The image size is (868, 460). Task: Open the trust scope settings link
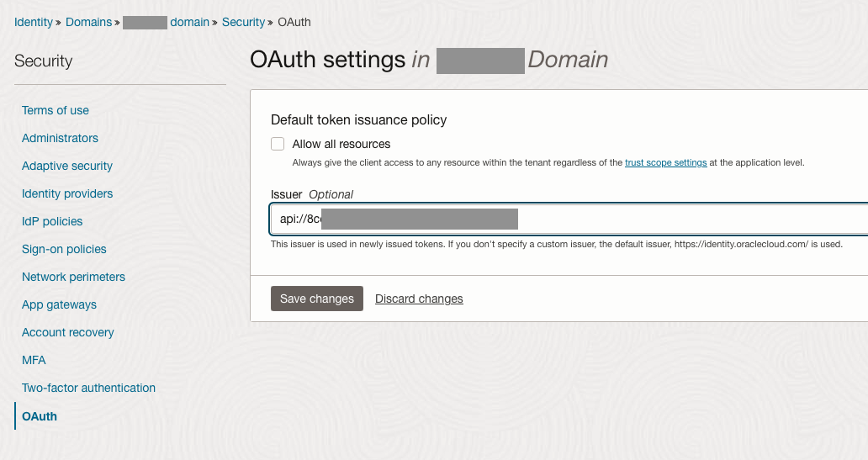tap(665, 162)
